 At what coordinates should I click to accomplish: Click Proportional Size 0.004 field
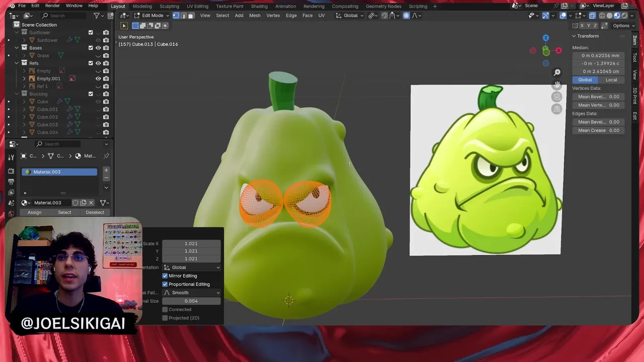(x=191, y=301)
